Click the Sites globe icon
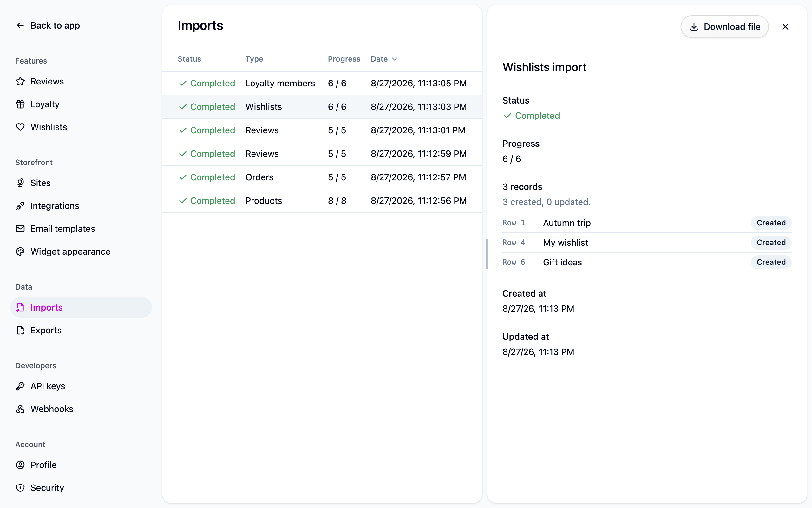Viewport: 812px width, 508px height. coord(20,183)
